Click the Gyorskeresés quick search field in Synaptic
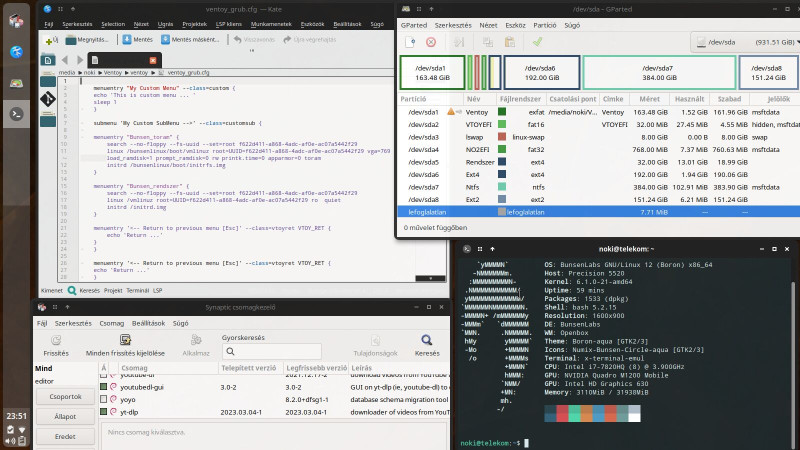 (272, 352)
